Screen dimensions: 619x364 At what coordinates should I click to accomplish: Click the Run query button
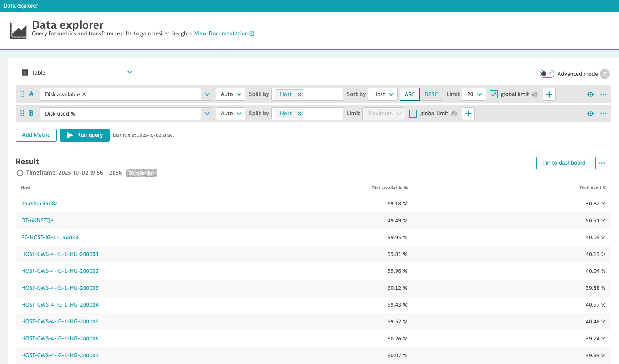[x=85, y=135]
